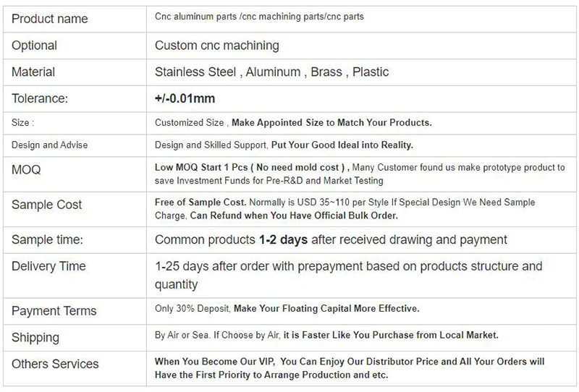Click the Others Services label
579x392 pixels.
tap(55, 364)
